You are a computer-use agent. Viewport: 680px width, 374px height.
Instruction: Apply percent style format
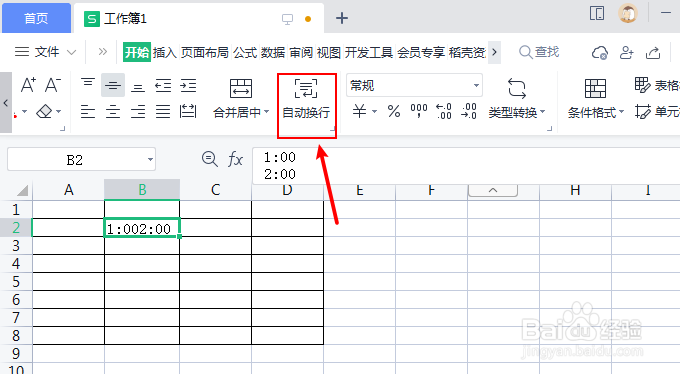tap(394, 112)
